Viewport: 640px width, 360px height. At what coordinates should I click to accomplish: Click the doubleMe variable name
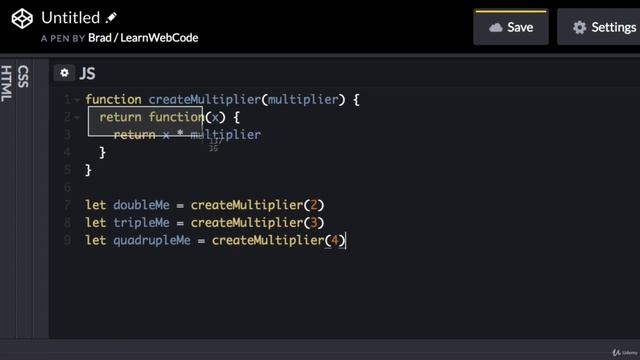[141, 205]
